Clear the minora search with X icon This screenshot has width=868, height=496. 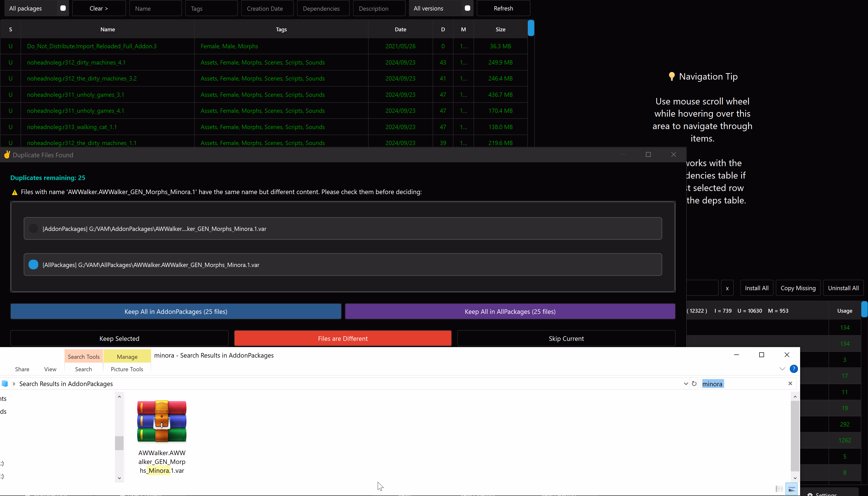(x=790, y=384)
